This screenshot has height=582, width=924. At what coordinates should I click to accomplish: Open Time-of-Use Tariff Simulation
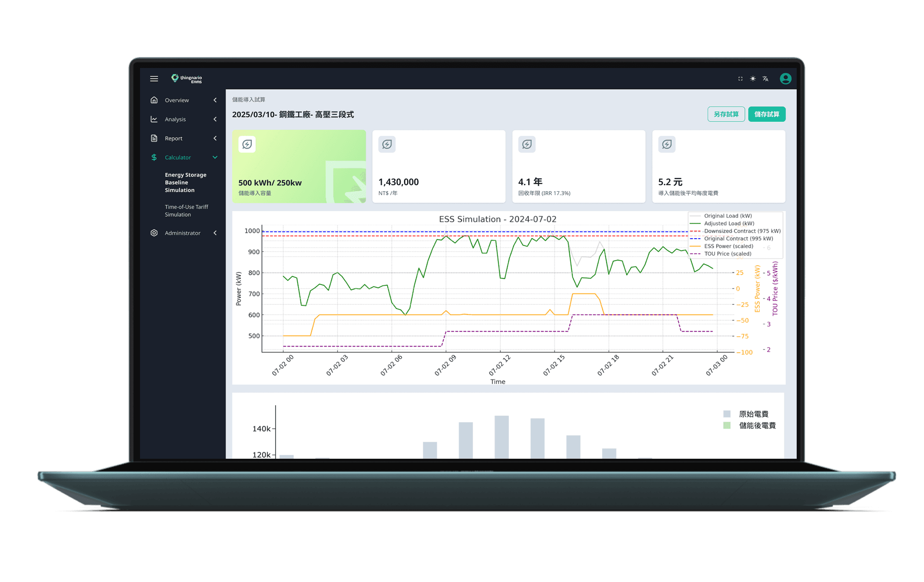pos(186,211)
